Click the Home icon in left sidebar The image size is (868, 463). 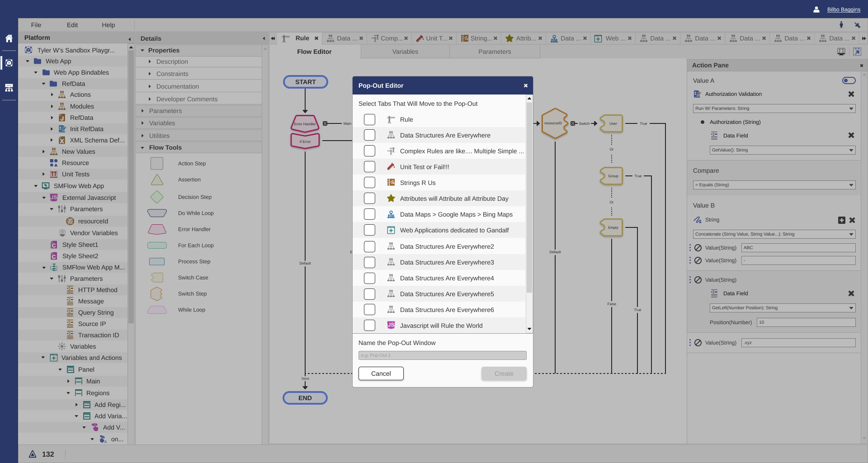[x=9, y=38]
